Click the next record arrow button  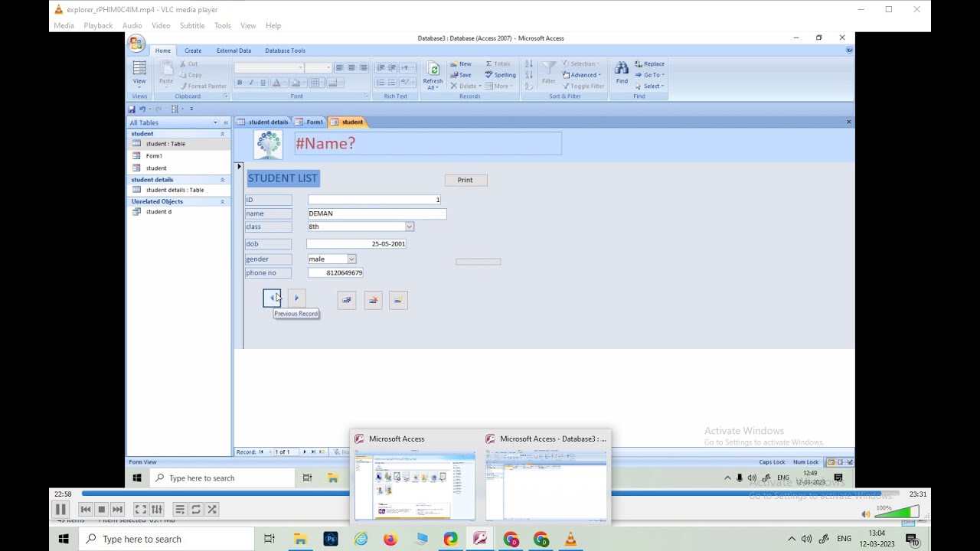[296, 298]
